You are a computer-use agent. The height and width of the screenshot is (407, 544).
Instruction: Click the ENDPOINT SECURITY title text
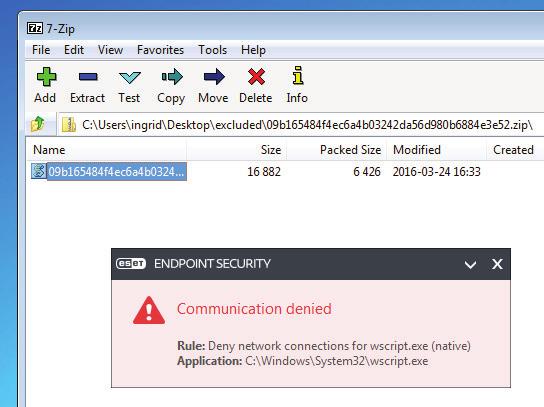(x=212, y=264)
